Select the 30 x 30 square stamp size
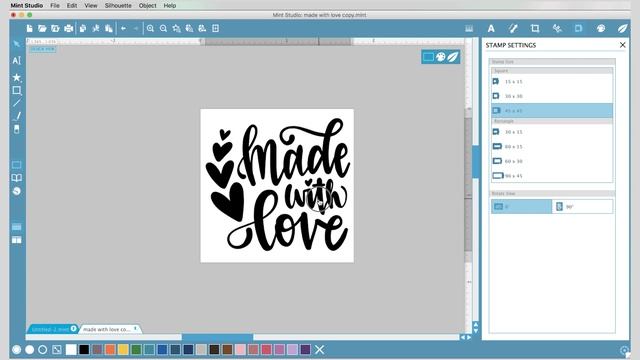640x360 pixels. (x=552, y=96)
